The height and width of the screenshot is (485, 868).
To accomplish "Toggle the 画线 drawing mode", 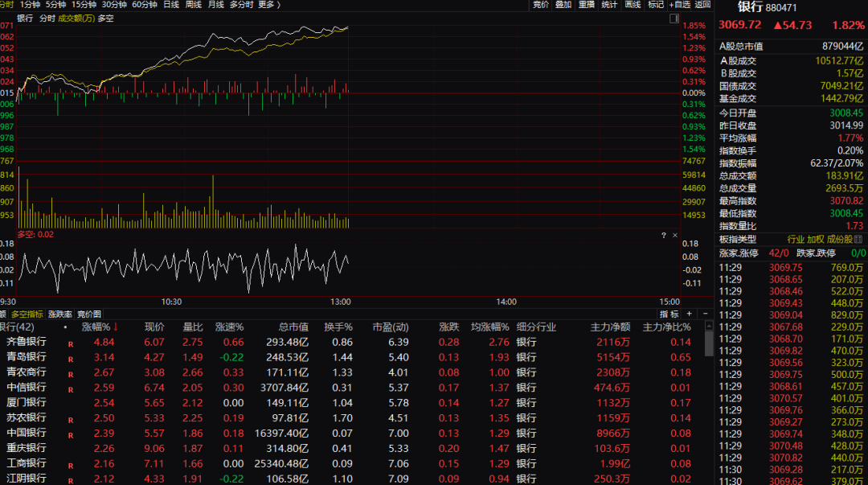I will pos(633,5).
